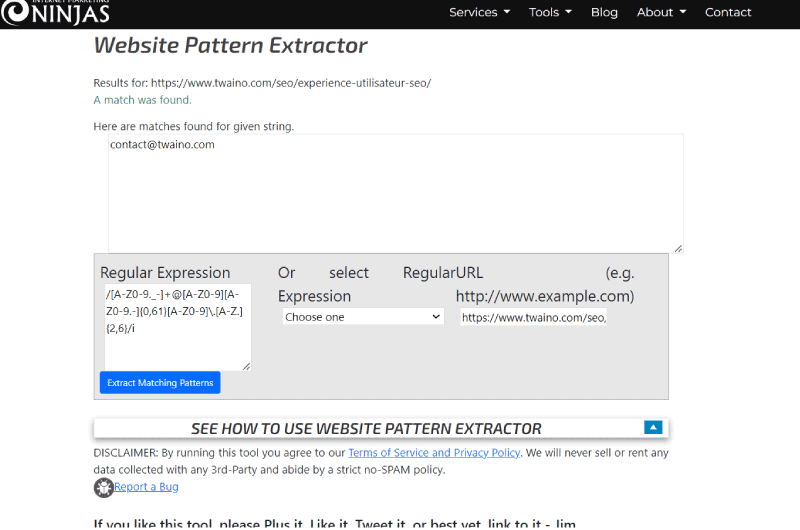Collapse the how-to-use section with blue arrow
This screenshot has width=800, height=530.
tap(653, 427)
